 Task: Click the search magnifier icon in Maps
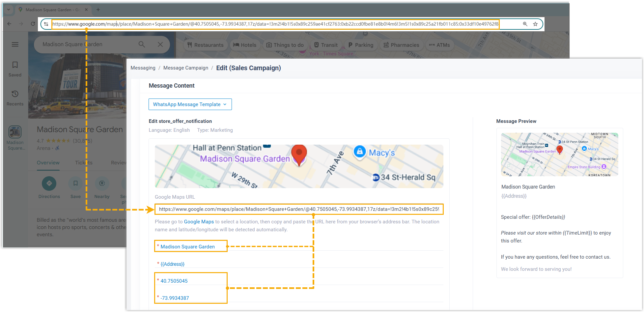point(142,44)
